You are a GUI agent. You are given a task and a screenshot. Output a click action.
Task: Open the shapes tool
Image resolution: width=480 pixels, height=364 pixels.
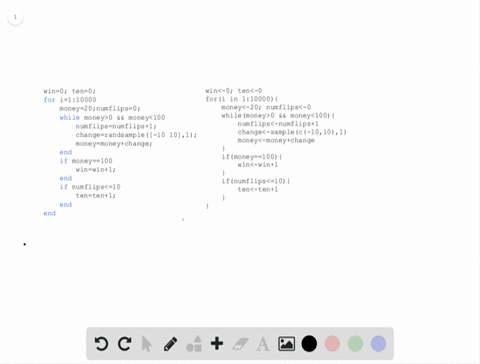tap(194, 344)
